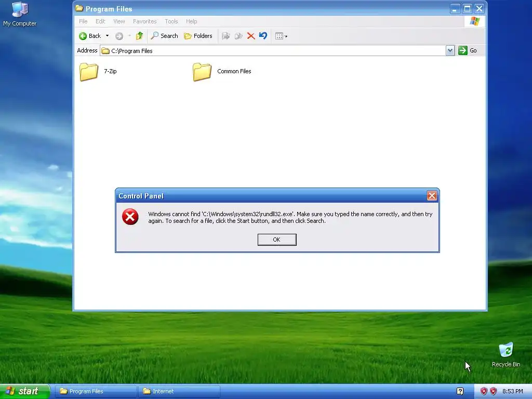532x399 pixels.
Task: Maximize the Program Files window
Action: [x=467, y=8]
